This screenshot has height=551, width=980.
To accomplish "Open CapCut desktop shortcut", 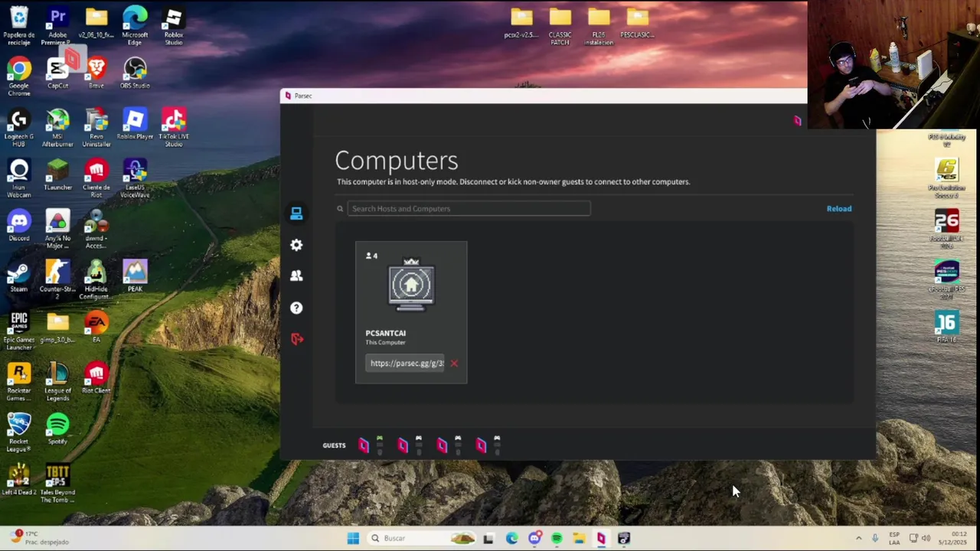I will tap(57, 73).
